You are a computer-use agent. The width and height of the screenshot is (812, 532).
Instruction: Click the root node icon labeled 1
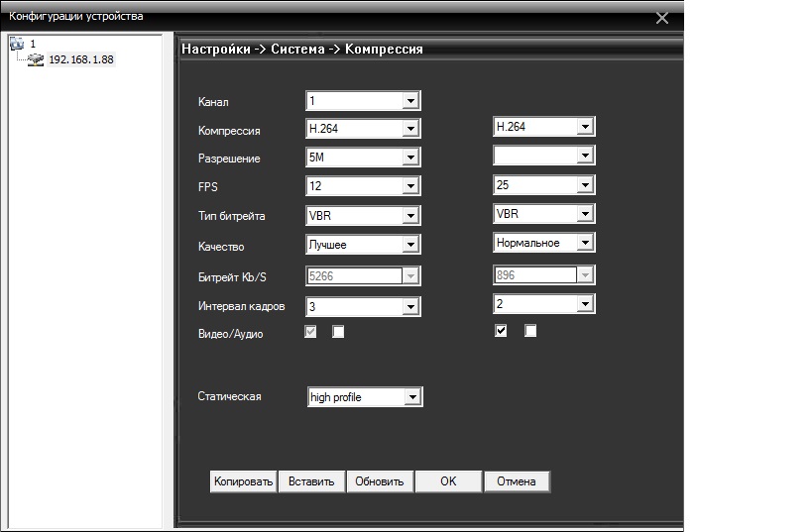coord(16,45)
